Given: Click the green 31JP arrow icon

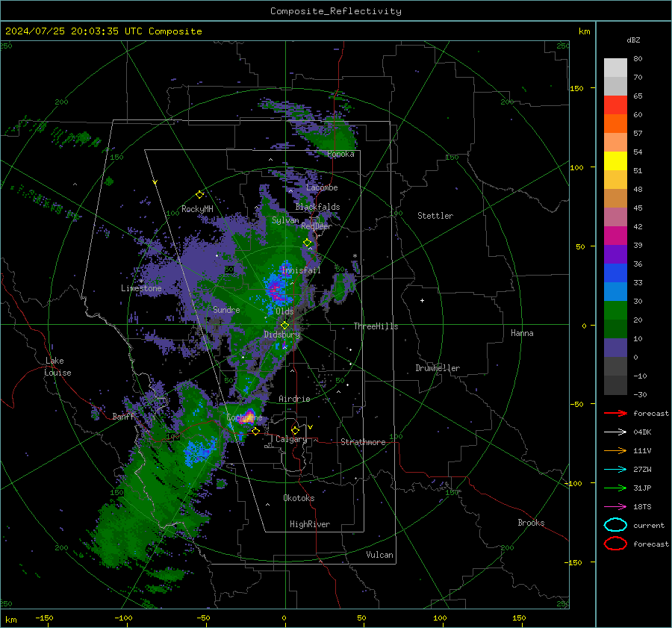Looking at the screenshot, I should [615, 488].
